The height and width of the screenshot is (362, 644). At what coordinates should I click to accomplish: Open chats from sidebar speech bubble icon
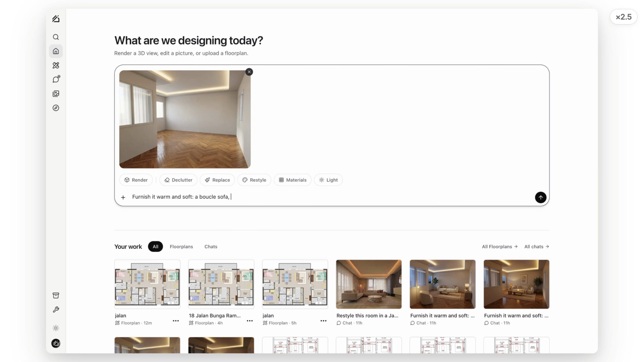[56, 79]
